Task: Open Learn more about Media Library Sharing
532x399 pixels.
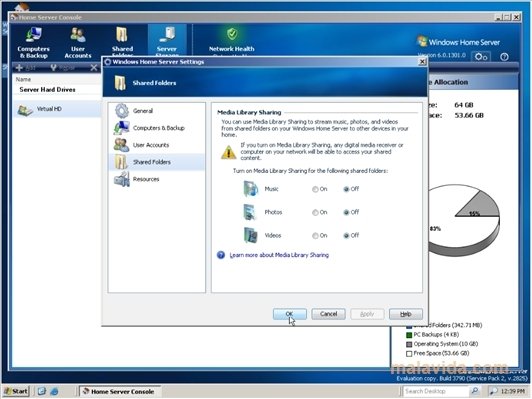Action: [279, 255]
